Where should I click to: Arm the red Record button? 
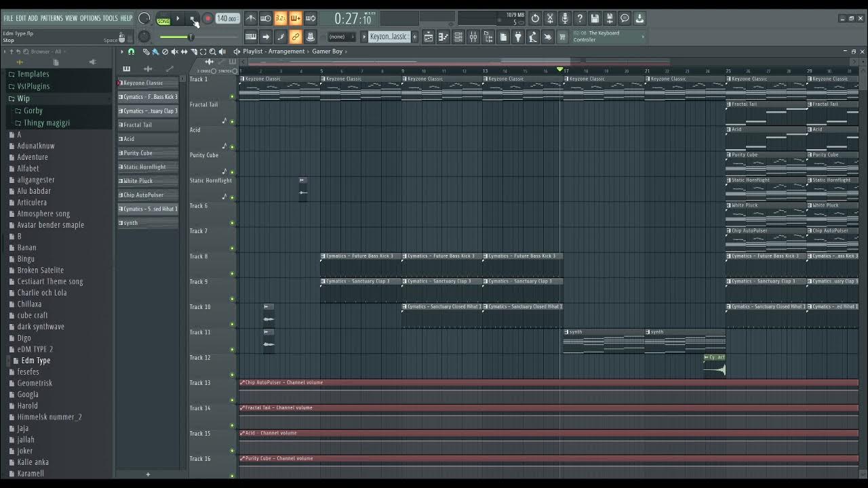point(208,19)
